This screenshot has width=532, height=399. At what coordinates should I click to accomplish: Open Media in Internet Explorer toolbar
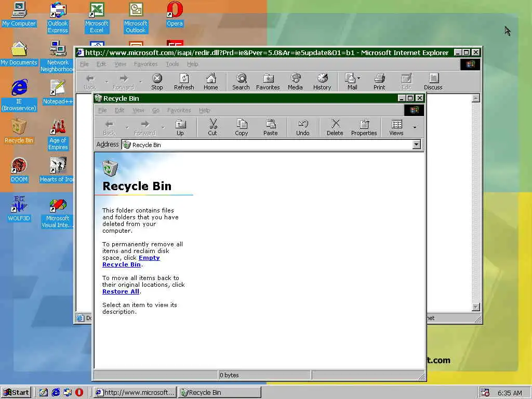click(295, 82)
